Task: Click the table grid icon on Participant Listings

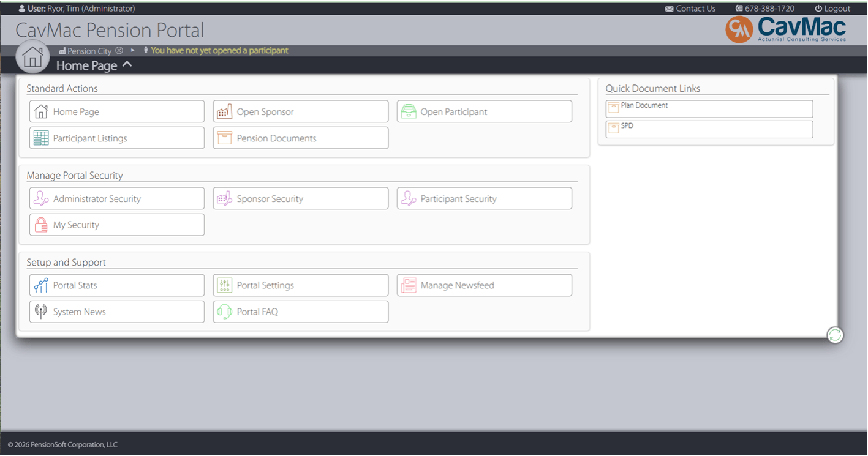Action: pos(41,138)
